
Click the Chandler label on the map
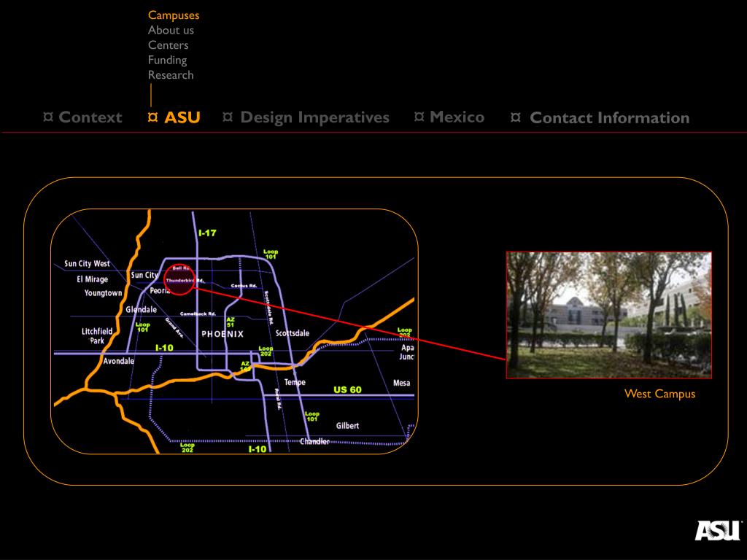pos(314,441)
